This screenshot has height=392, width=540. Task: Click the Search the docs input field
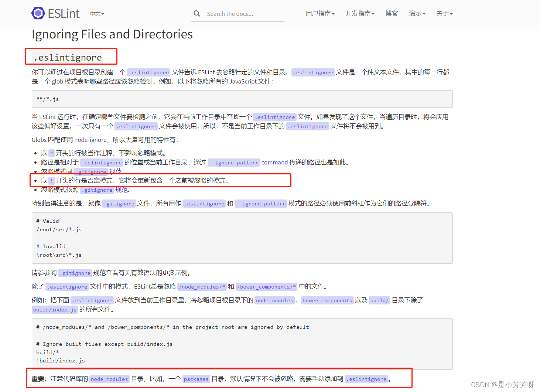point(240,14)
